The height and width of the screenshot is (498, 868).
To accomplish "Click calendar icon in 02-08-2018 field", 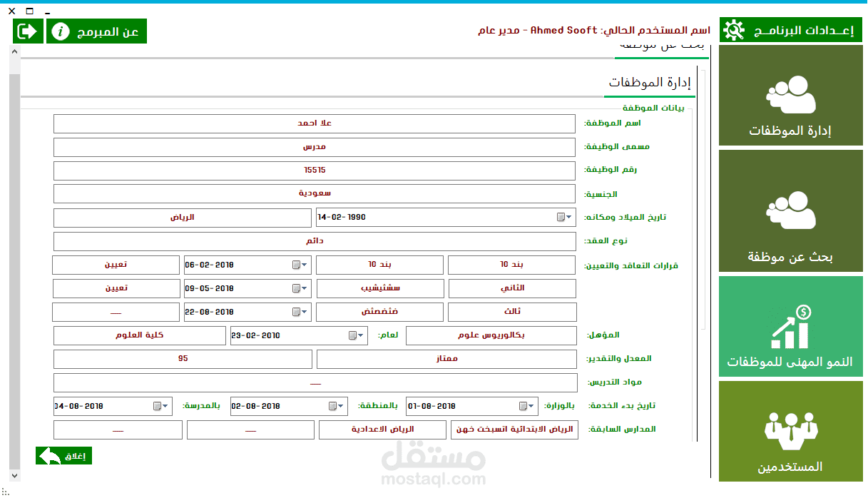I will click(332, 406).
